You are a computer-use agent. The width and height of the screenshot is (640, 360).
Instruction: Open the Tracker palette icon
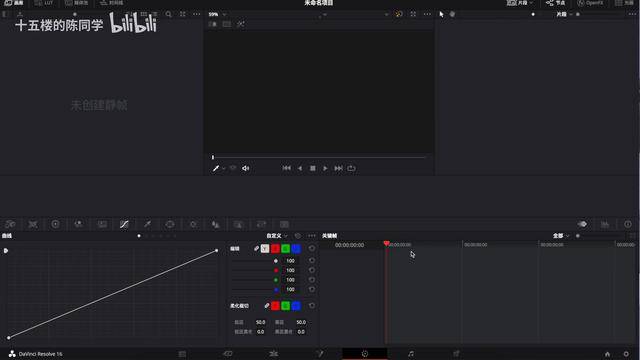click(193, 224)
